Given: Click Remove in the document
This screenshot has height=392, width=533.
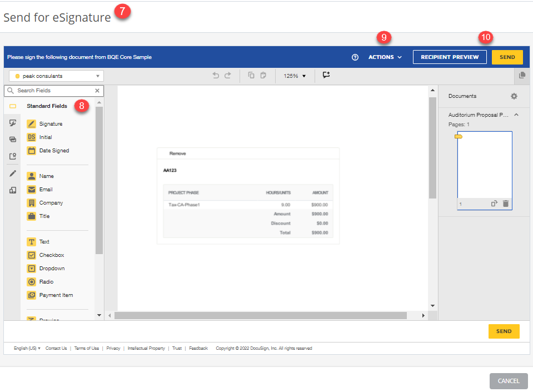Looking at the screenshot, I should click(x=177, y=153).
